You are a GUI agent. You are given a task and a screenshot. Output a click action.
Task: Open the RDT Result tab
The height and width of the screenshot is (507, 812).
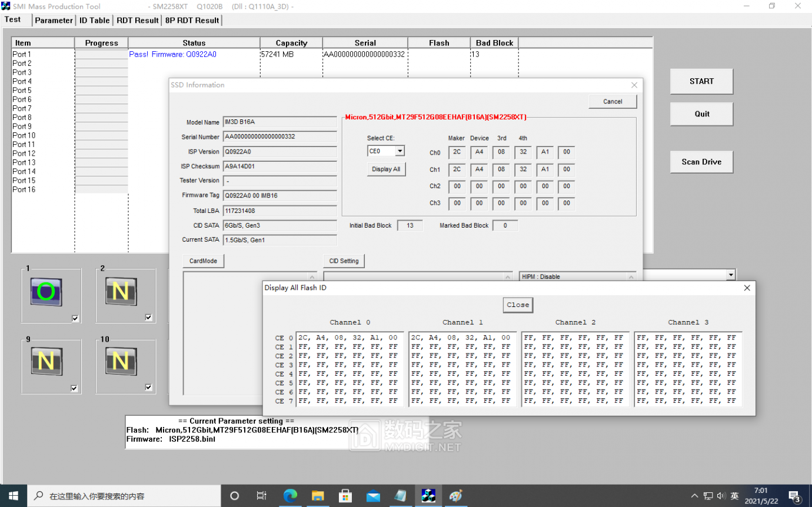click(x=138, y=20)
